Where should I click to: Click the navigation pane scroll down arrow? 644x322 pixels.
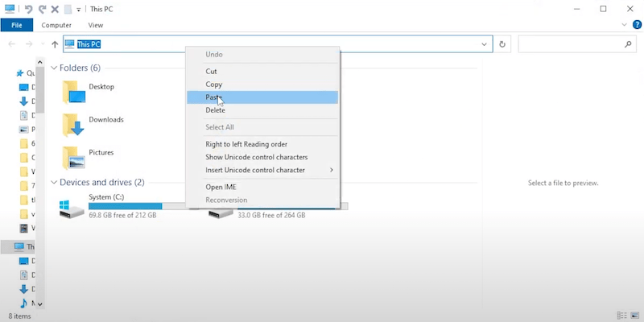39,304
